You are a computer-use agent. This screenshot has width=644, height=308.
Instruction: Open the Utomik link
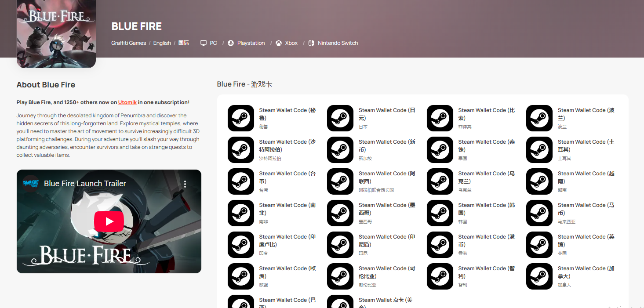127,102
